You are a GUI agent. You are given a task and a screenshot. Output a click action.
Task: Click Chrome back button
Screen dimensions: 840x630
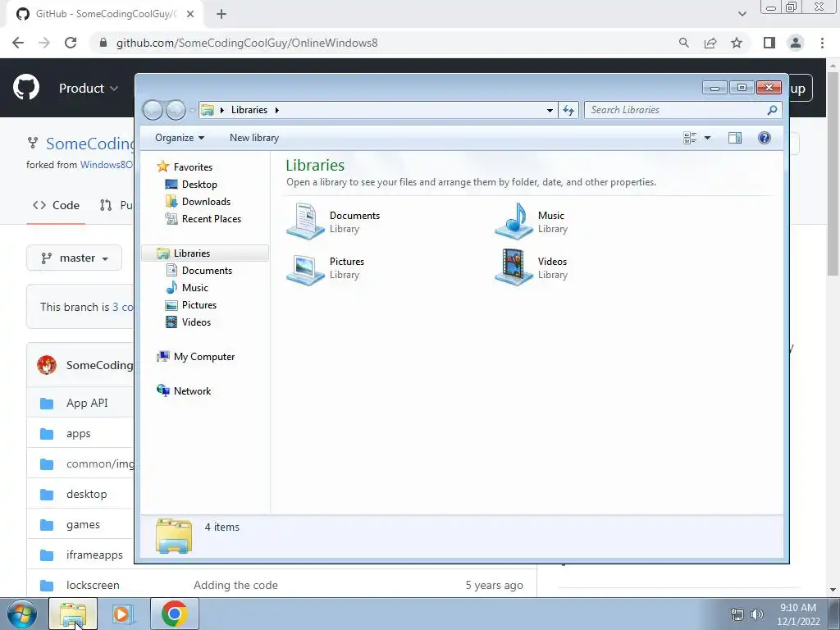pos(18,43)
